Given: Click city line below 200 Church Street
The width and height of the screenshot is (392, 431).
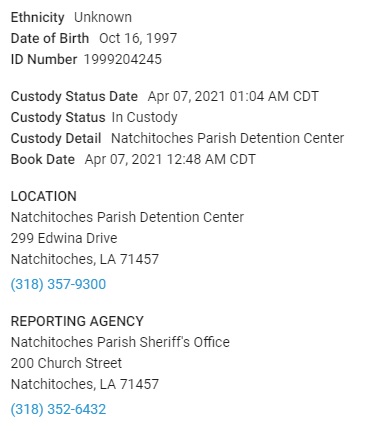Looking at the screenshot, I should [85, 384].
